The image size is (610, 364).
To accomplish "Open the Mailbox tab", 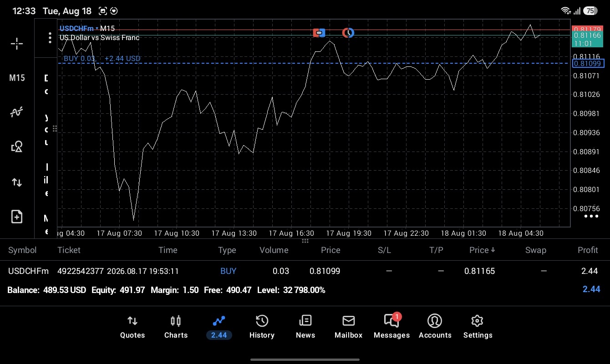I will click(348, 327).
